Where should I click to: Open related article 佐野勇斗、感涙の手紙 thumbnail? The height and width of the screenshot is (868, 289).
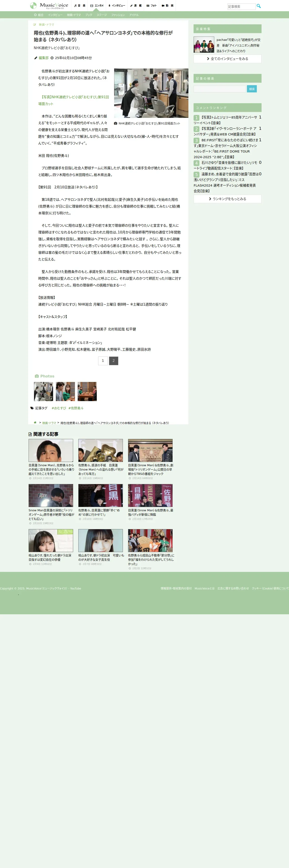101,450
